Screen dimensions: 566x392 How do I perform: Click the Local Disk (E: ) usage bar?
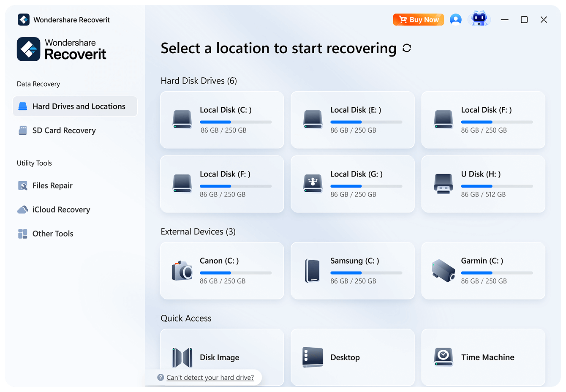click(366, 122)
